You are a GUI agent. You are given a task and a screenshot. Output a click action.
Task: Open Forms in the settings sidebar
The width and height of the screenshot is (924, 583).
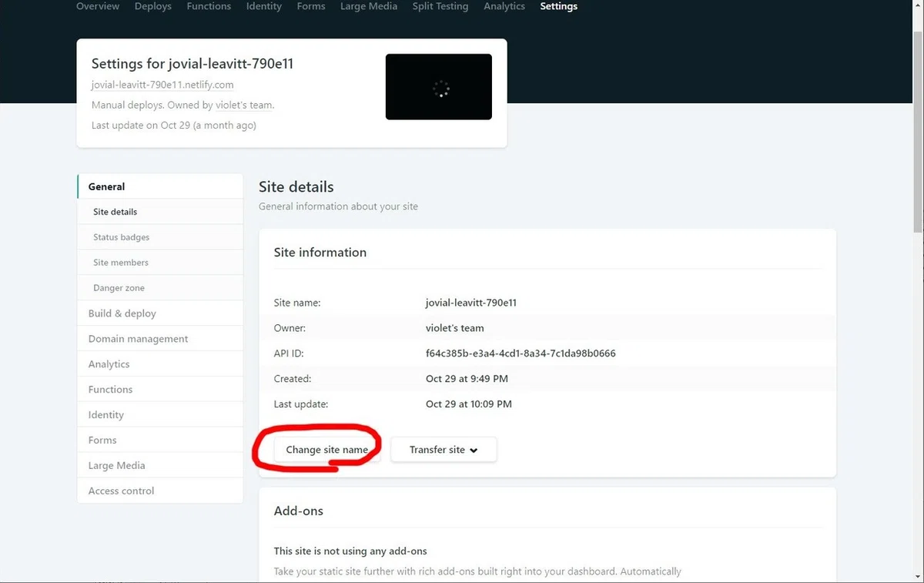tap(160, 441)
